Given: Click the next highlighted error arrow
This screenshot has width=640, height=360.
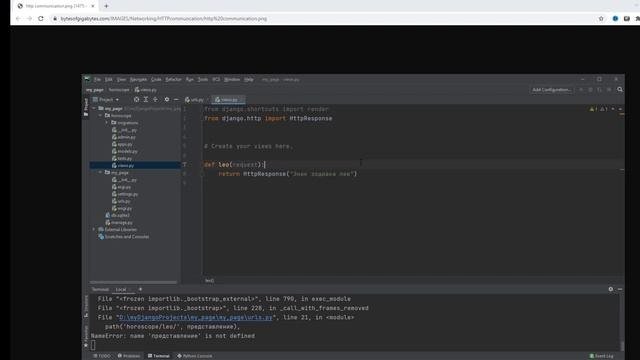Looking at the screenshot, I should coord(620,109).
